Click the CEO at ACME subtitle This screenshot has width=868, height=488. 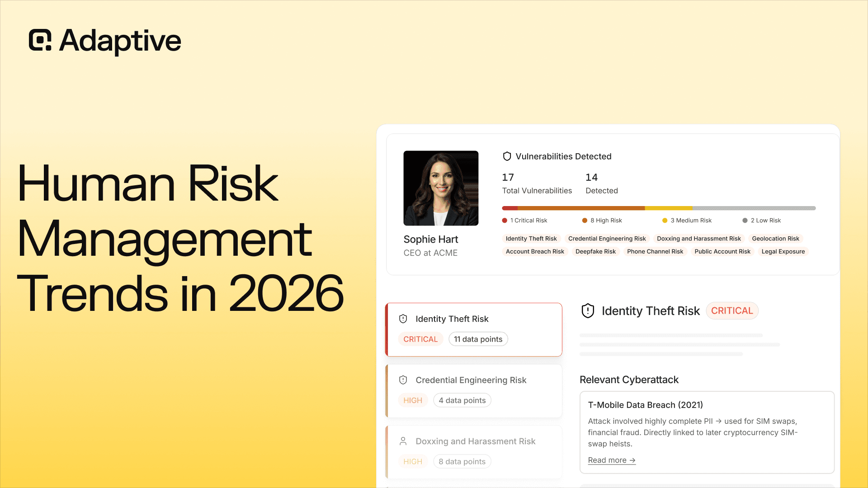430,253
